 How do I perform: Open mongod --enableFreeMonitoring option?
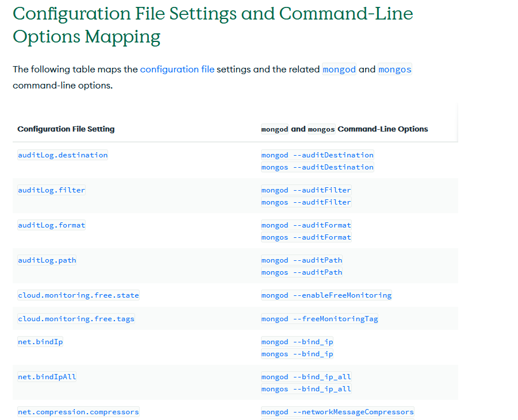pos(326,295)
